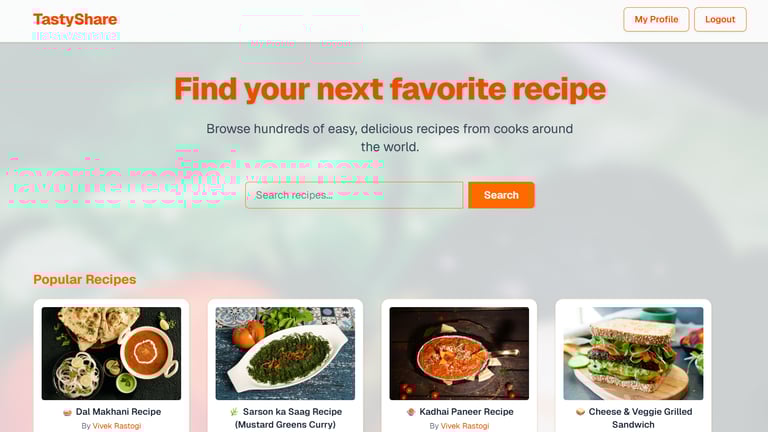
Task: Click the bowl icon beside Dal Makhani
Action: pyautogui.click(x=68, y=412)
